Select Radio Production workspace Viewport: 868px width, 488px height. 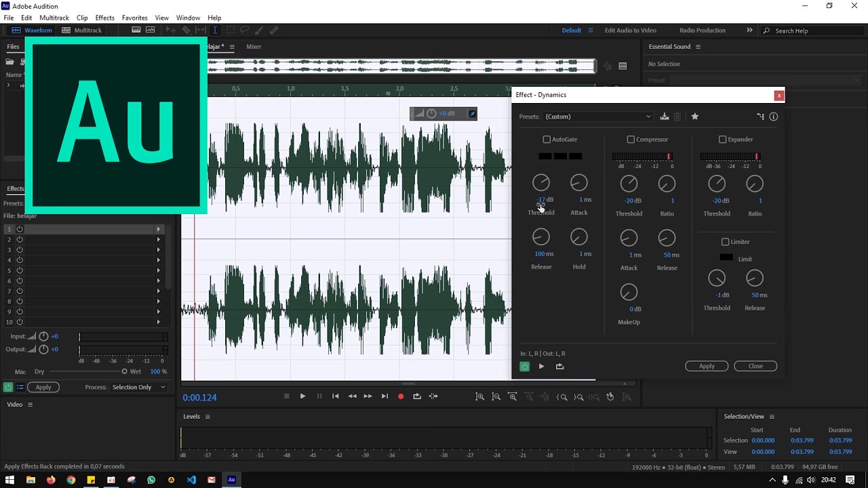pos(703,30)
